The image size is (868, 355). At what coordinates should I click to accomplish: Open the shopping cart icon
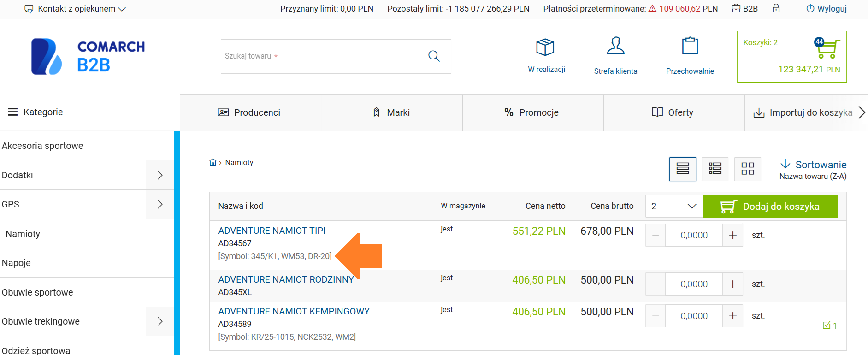(828, 49)
